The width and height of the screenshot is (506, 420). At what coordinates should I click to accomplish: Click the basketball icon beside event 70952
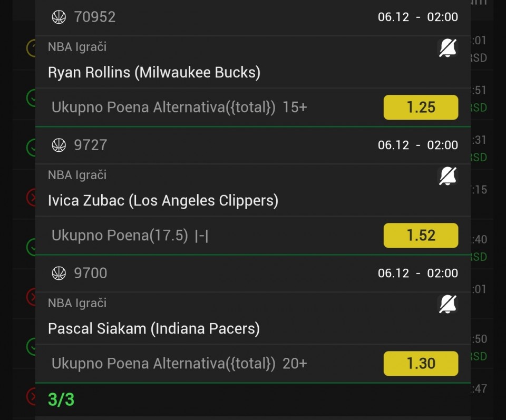[59, 17]
